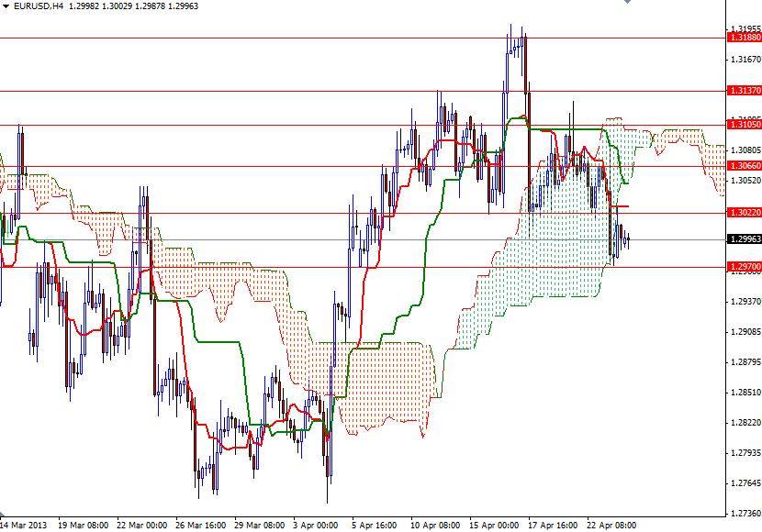Expand the chart title dropdown triangle
This screenshot has width=762, height=532.
(8, 6)
